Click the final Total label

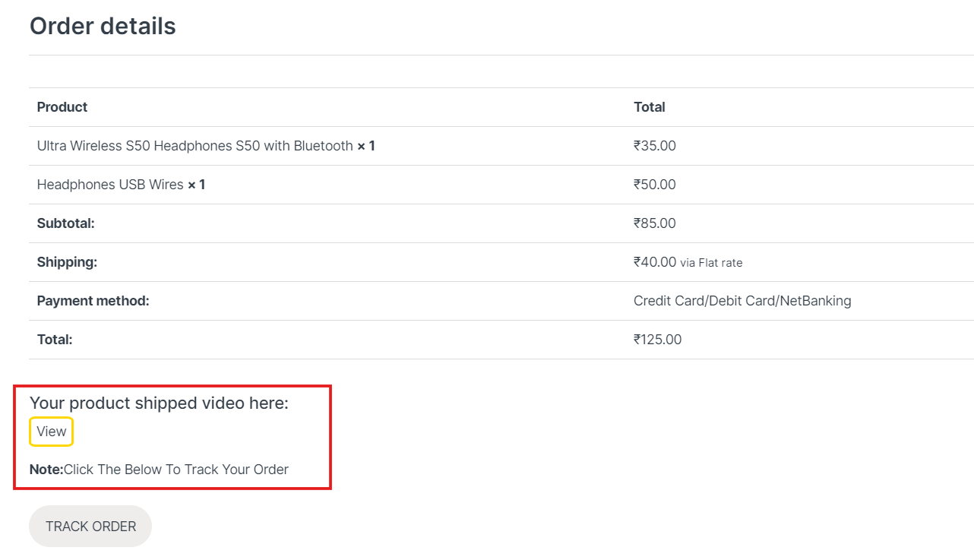coord(55,340)
